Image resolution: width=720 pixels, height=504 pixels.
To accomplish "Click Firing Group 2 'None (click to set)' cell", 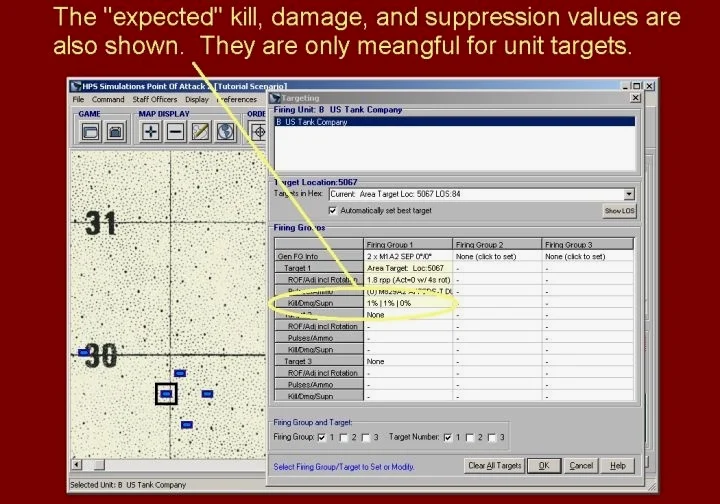I will [497, 256].
